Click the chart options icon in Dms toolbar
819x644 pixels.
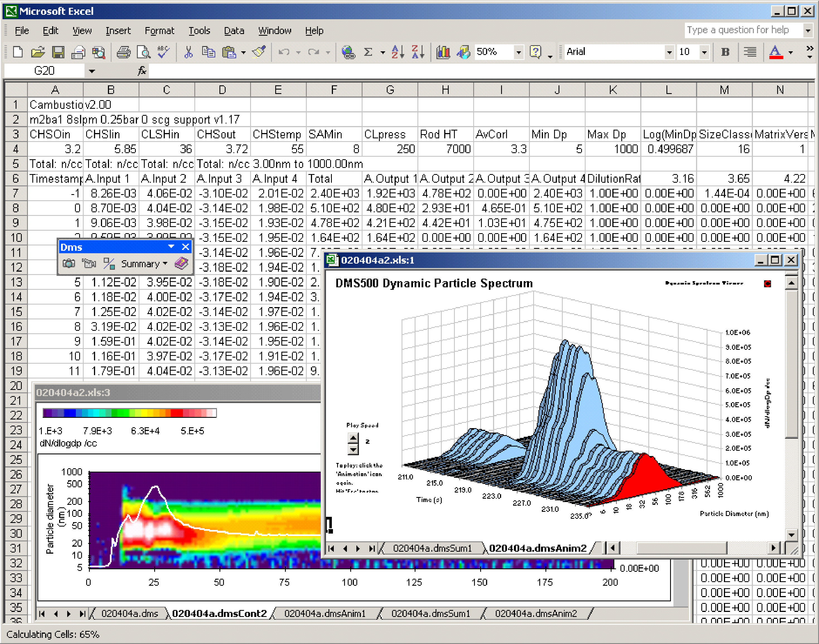tap(109, 264)
